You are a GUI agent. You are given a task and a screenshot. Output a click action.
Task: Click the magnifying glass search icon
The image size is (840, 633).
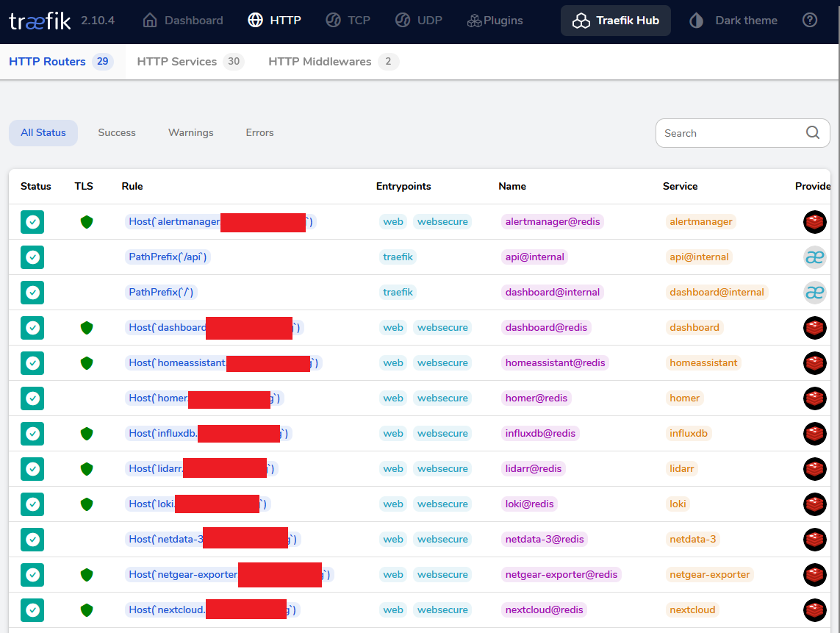click(x=812, y=132)
